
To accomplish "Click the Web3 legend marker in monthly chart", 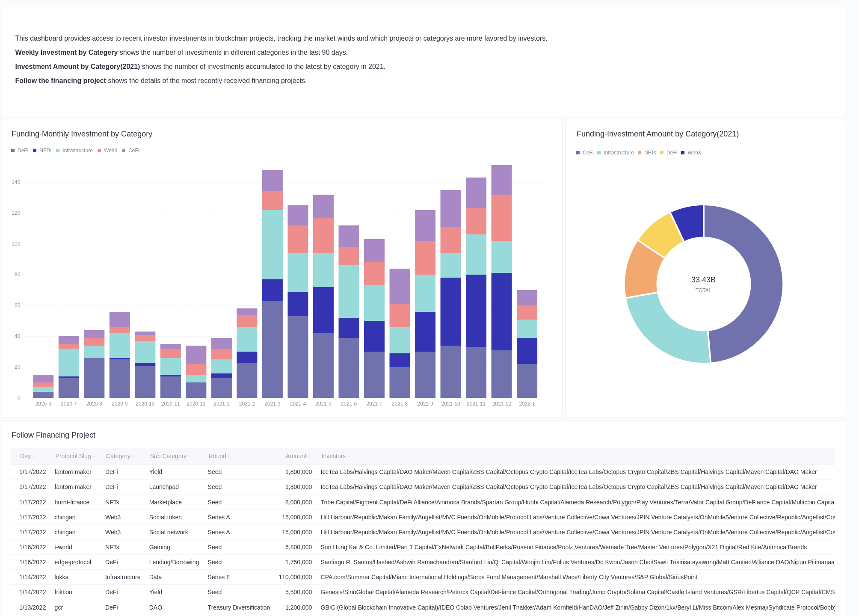I will pyautogui.click(x=99, y=150).
